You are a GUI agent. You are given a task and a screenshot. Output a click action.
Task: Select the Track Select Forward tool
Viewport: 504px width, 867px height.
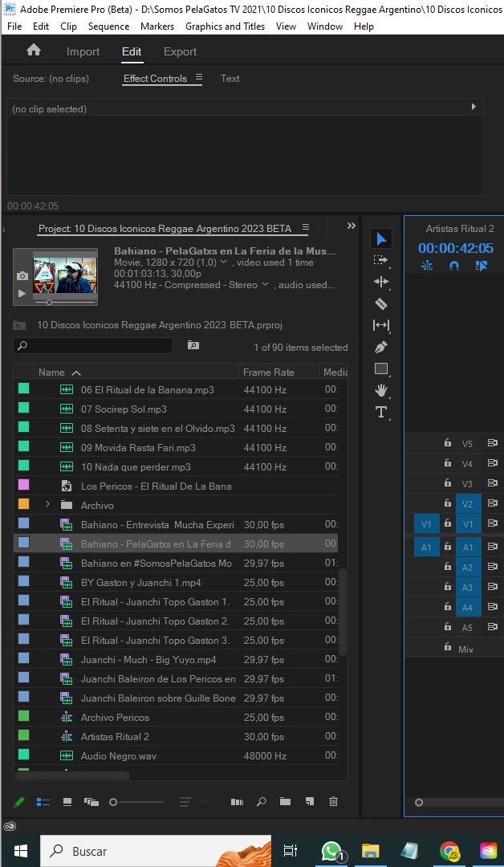380,260
